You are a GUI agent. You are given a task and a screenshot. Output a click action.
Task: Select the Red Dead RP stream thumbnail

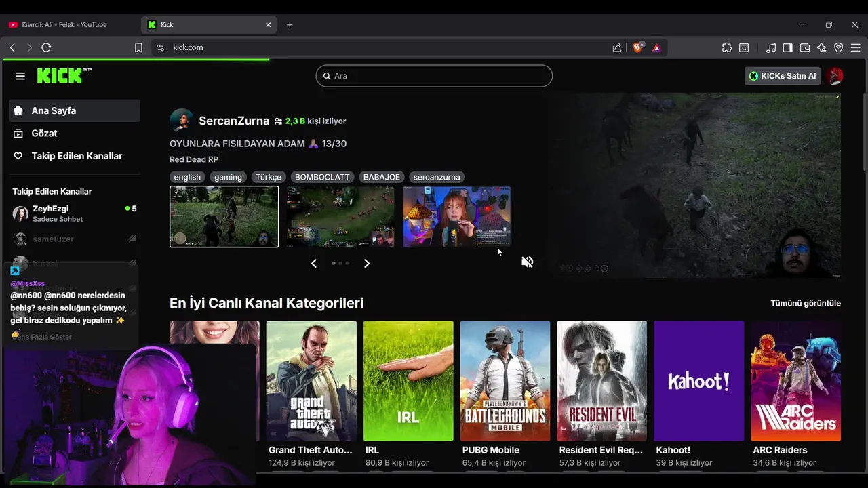224,217
